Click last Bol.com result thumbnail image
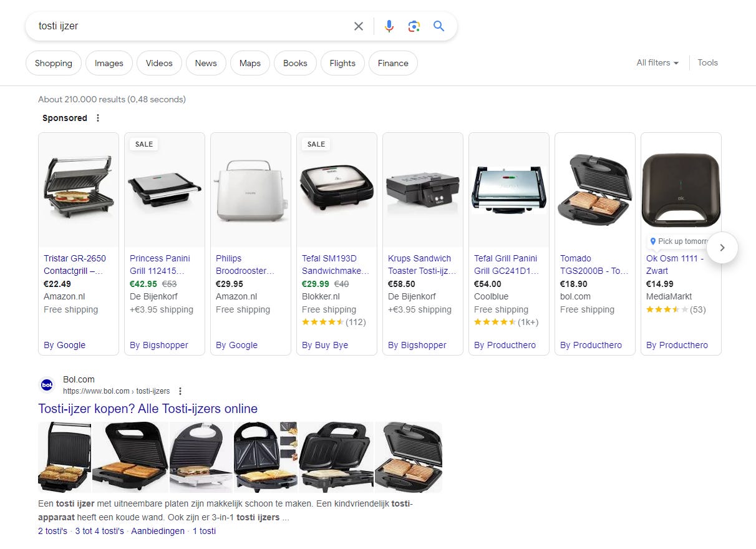 [x=409, y=457]
